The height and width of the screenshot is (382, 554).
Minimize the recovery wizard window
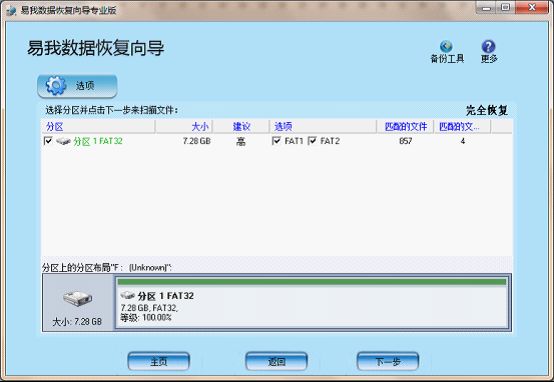click(487, 7)
